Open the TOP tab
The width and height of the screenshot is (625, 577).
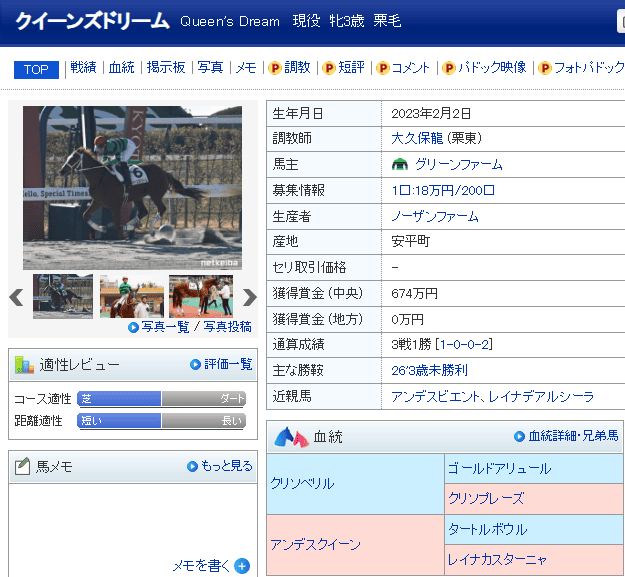(36, 70)
